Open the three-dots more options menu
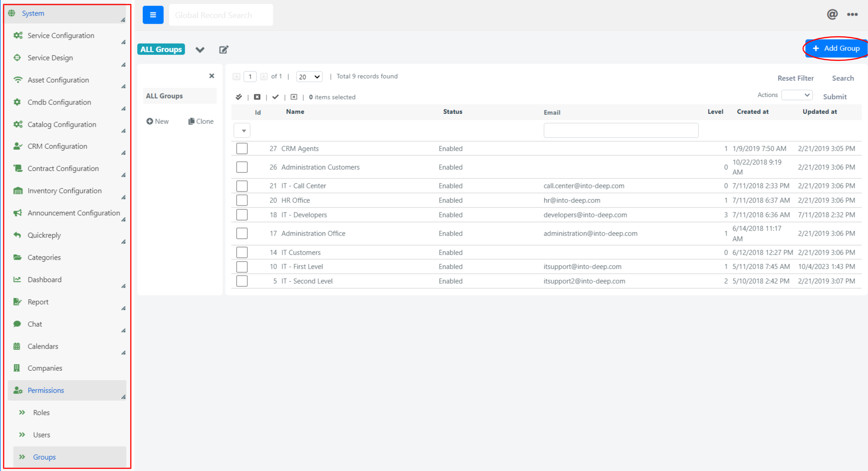The image size is (868, 471). point(852,15)
